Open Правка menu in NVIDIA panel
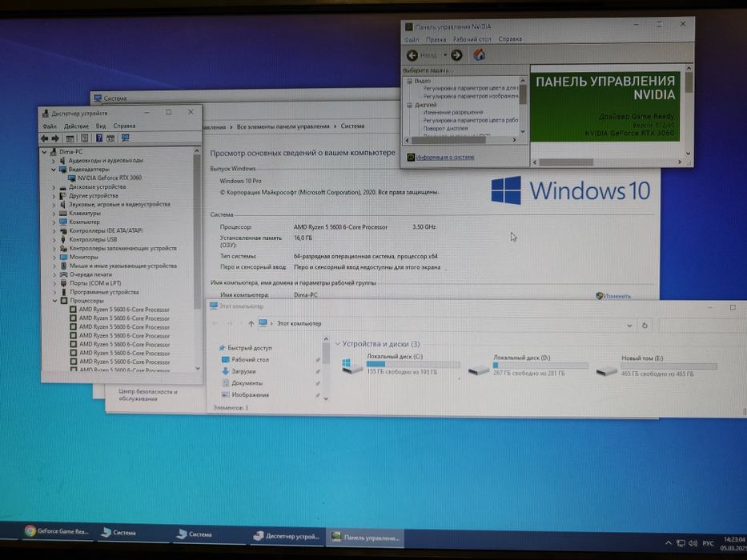747x560 pixels. [x=436, y=40]
